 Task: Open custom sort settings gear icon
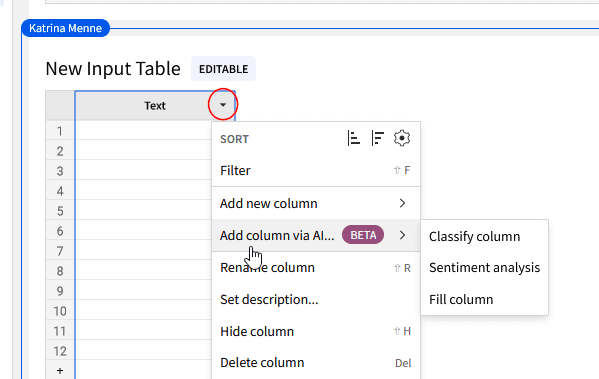pyautogui.click(x=401, y=138)
